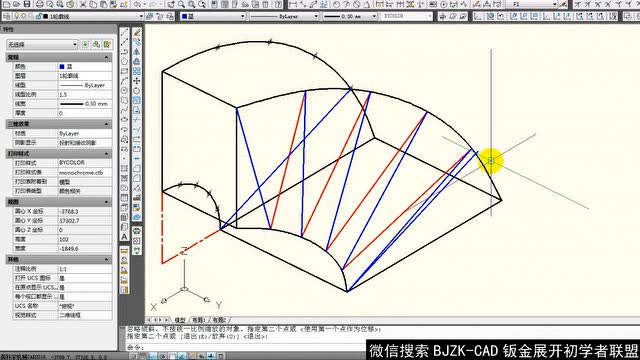Select the Linear Dimension tool
The width and height of the screenshot is (640, 360).
(x=293, y=4)
